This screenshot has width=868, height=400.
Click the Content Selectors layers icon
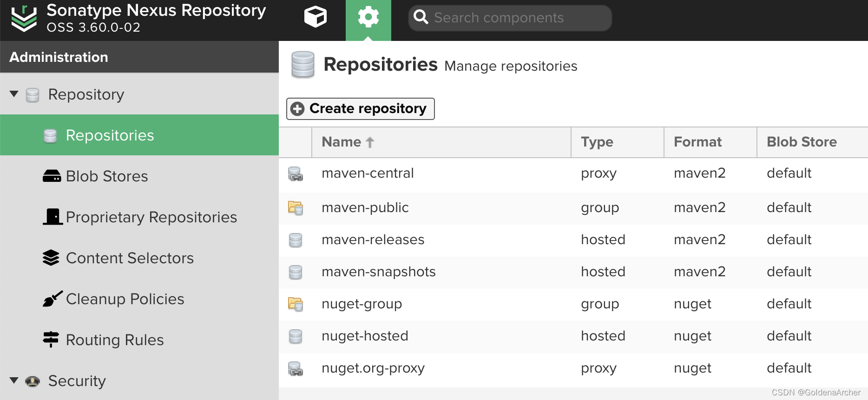[x=51, y=258]
